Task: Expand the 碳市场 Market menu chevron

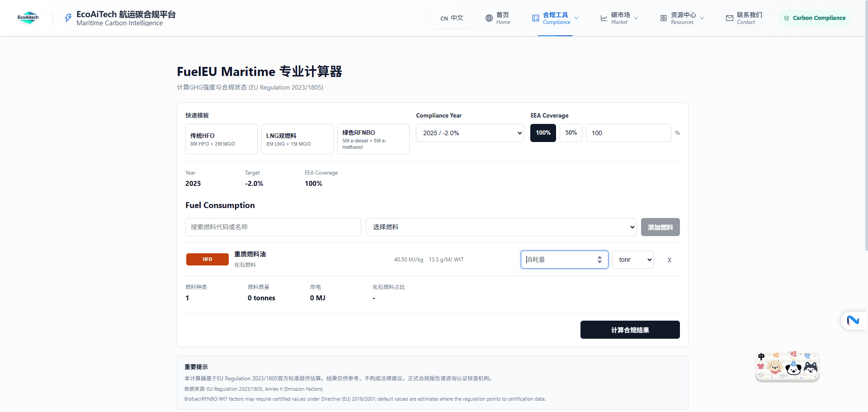Action: 636,18
